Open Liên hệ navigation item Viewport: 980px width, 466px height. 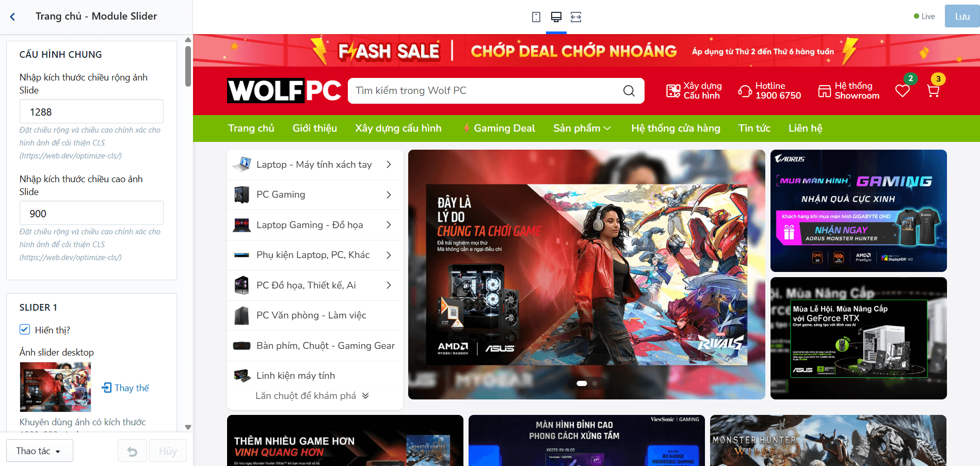[806, 128]
